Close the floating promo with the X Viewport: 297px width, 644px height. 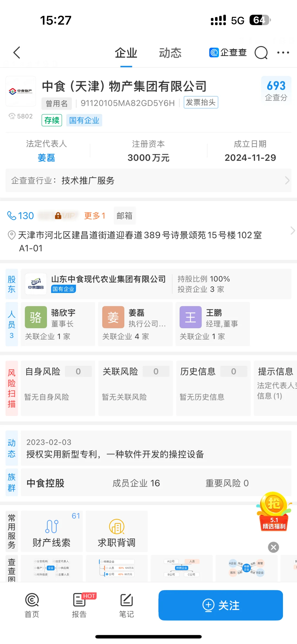(x=273, y=547)
